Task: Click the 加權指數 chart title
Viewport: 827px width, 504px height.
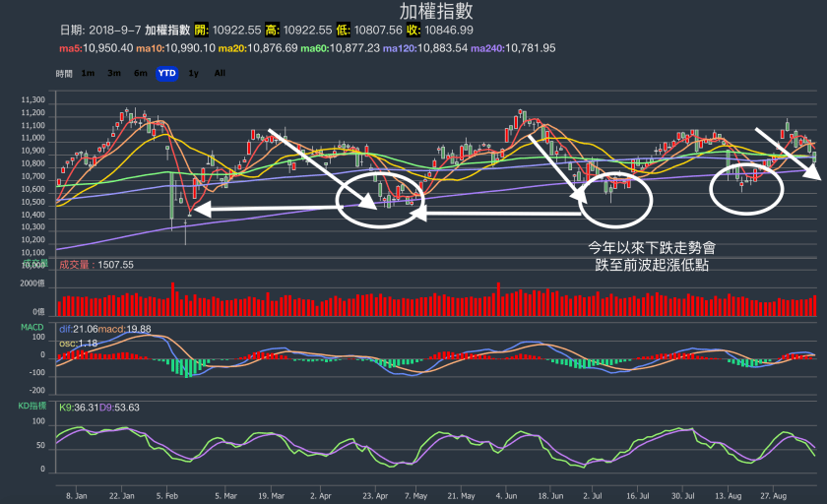Action: (x=435, y=12)
